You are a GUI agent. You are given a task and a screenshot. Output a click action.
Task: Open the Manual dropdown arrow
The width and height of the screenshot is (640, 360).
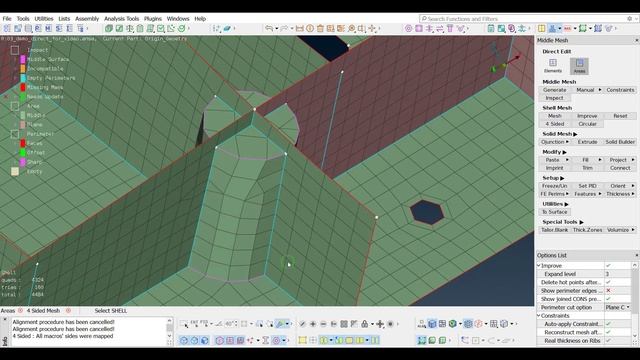[600, 90]
